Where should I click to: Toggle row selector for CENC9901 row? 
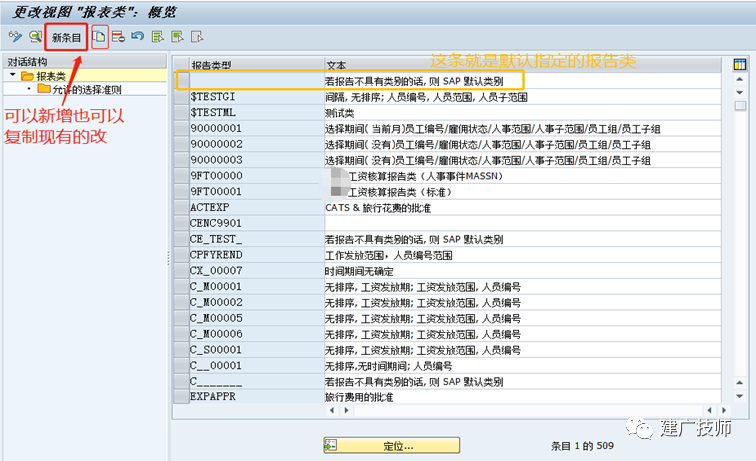181,224
